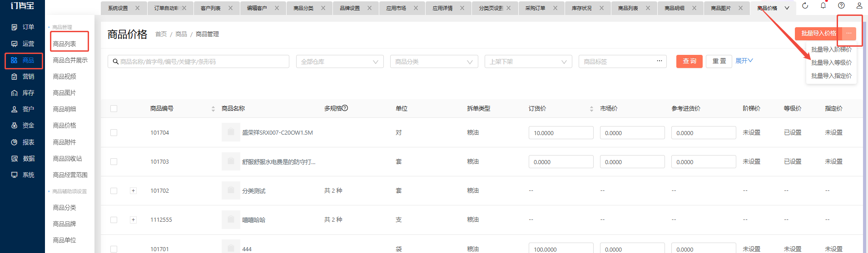
Task: Open the more options ellipsis beside 批量导入价格
Action: coord(849,34)
